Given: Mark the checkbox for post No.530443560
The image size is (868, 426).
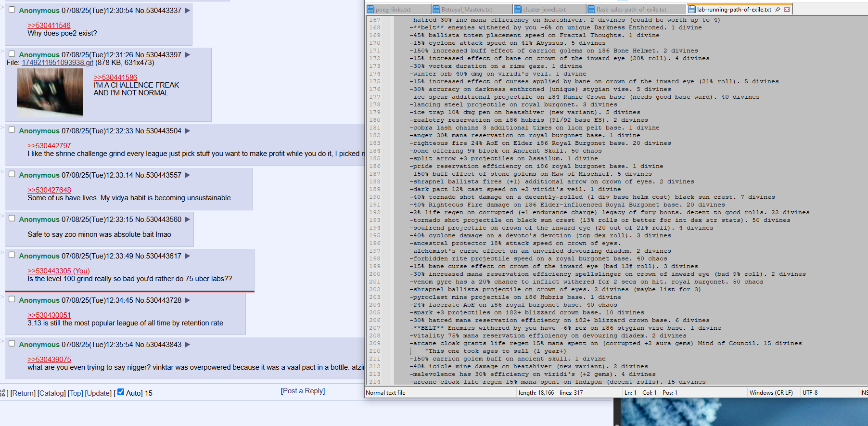Looking at the screenshot, I should [12, 219].
